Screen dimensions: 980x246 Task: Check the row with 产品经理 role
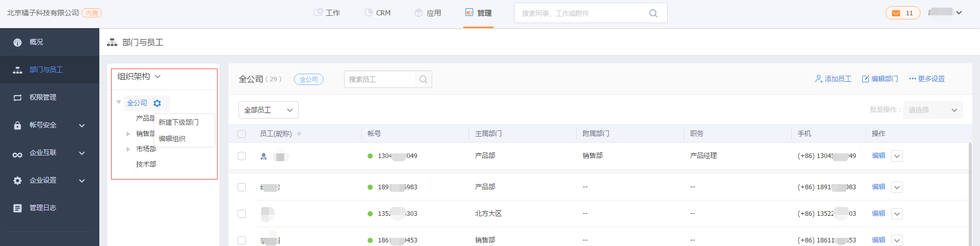(242, 156)
